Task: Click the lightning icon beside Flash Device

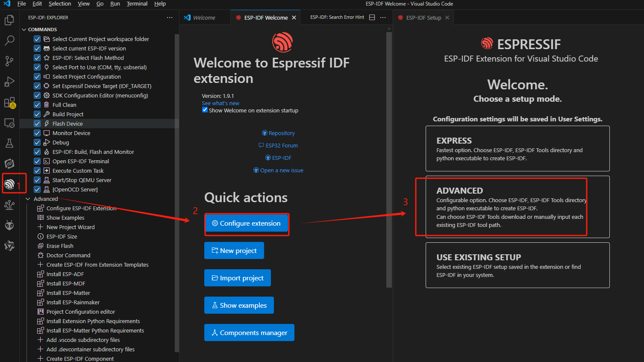Action: (47, 124)
